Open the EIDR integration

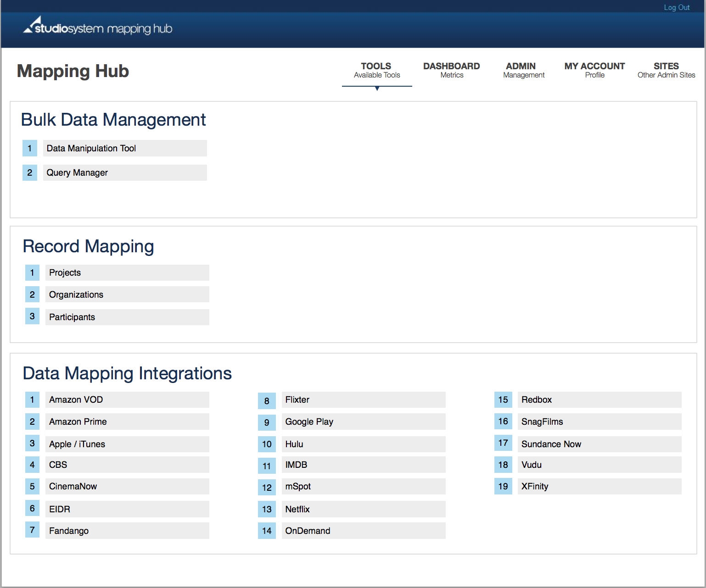click(127, 509)
